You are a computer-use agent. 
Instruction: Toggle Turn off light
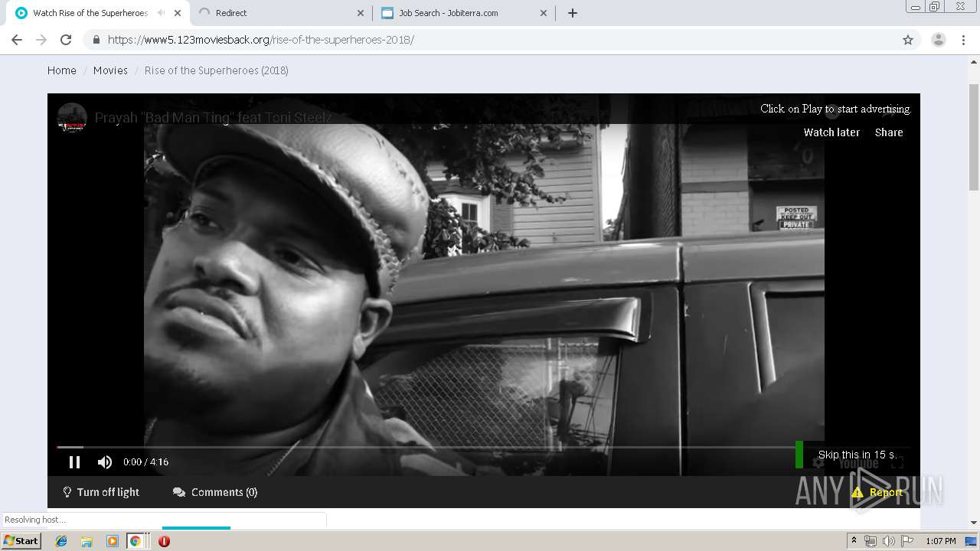click(100, 492)
